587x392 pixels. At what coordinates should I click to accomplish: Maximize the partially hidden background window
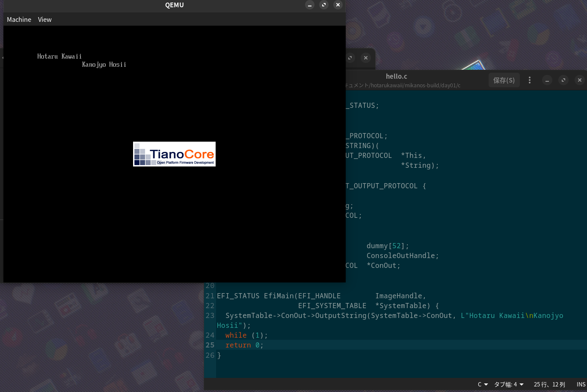[350, 58]
